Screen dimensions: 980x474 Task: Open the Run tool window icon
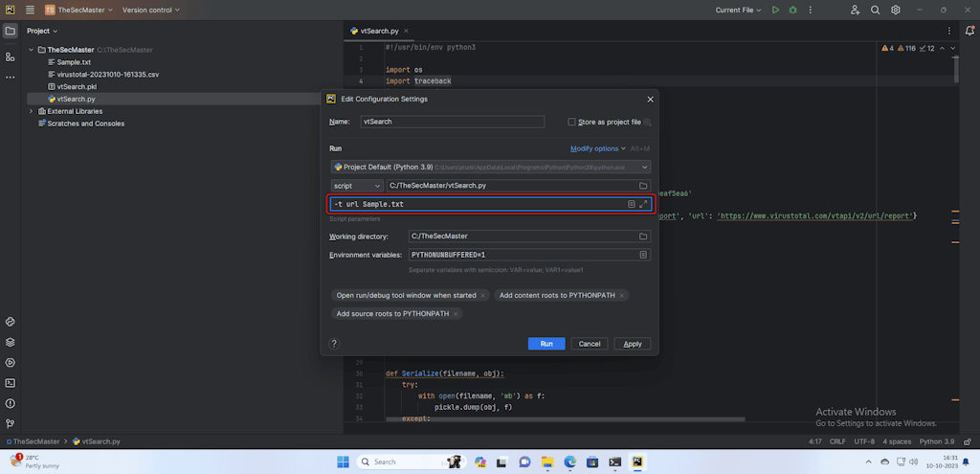pos(10,363)
